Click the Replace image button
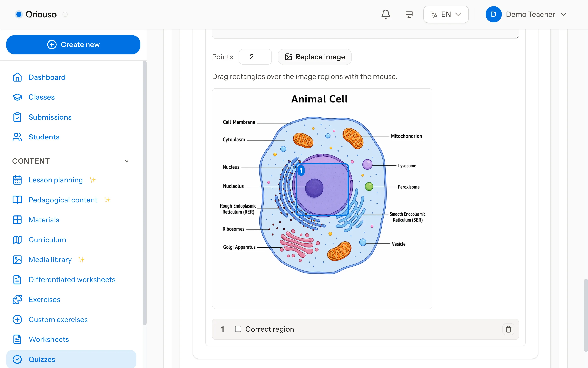 (315, 57)
